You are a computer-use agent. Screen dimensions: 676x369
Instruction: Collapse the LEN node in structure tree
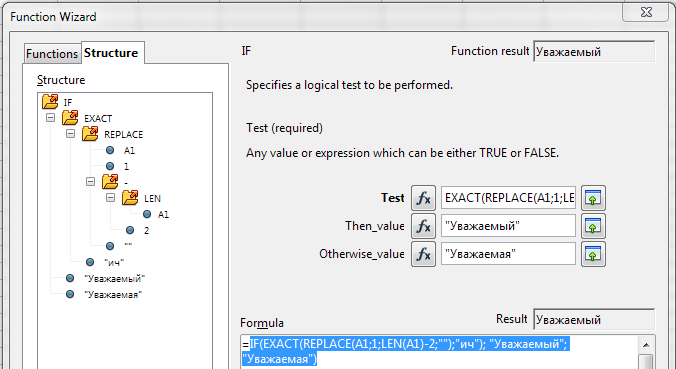tap(110, 197)
